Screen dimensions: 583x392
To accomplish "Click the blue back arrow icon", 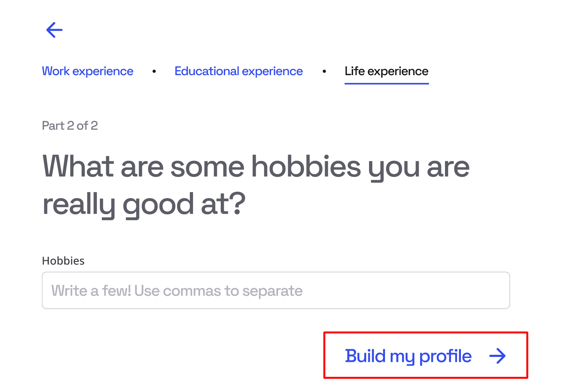I will click(x=54, y=30).
